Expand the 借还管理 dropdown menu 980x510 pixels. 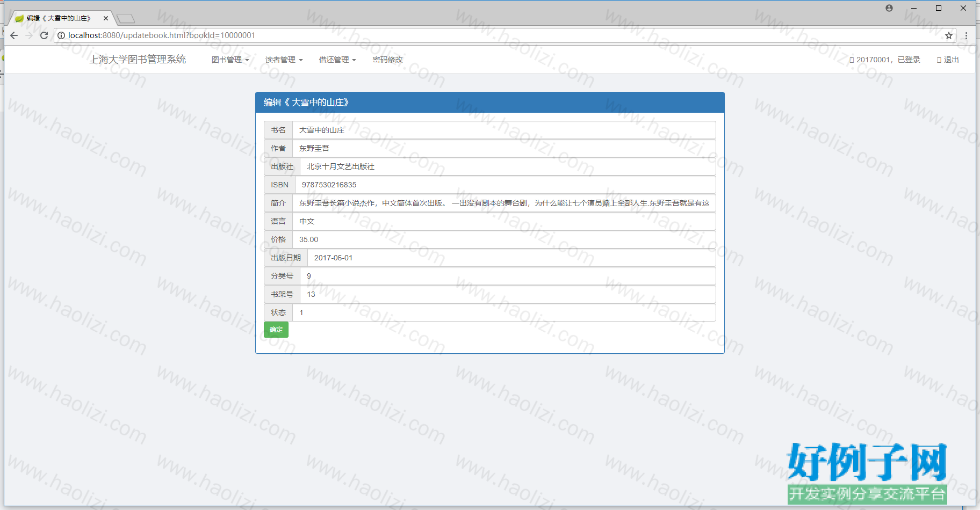(337, 60)
